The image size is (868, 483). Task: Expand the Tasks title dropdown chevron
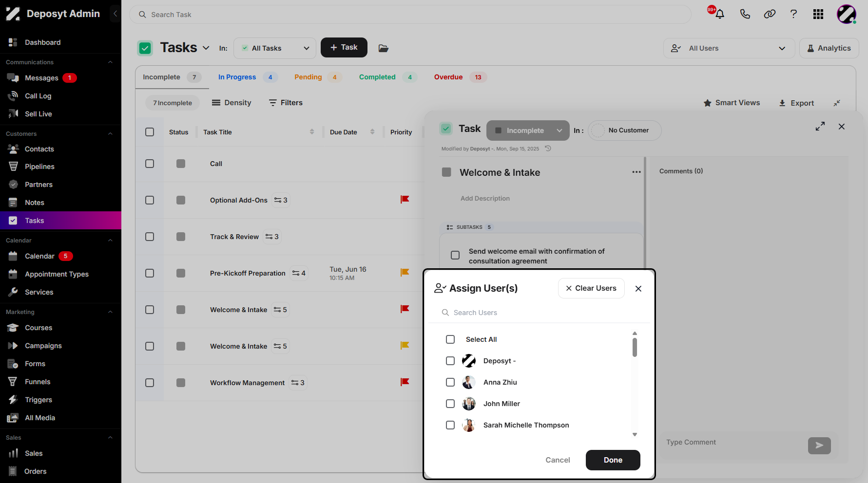(x=206, y=48)
